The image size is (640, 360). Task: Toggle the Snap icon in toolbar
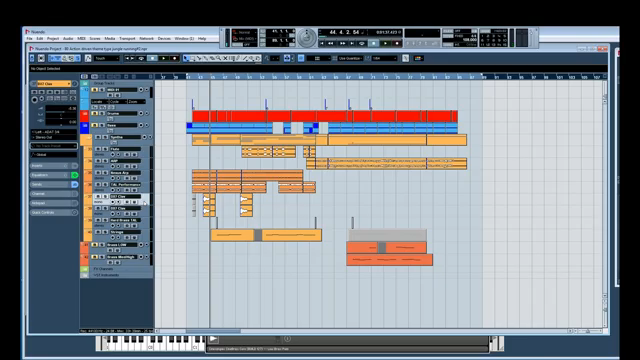(301, 58)
